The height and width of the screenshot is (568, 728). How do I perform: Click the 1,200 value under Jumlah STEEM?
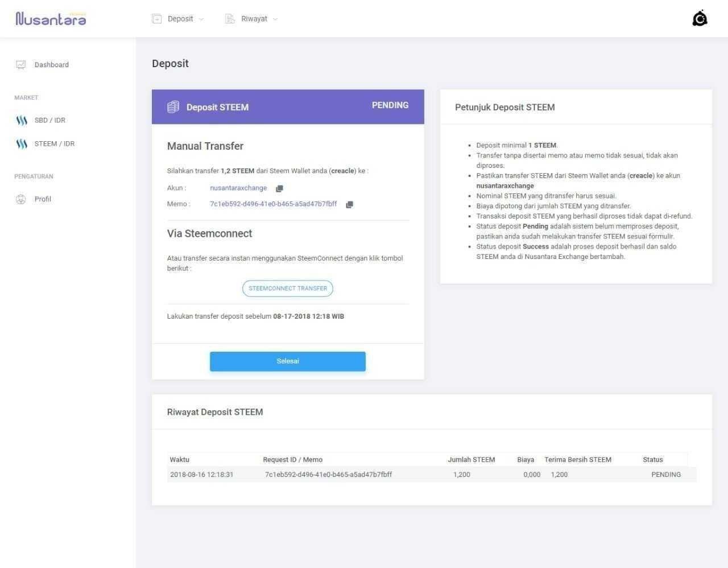462,475
